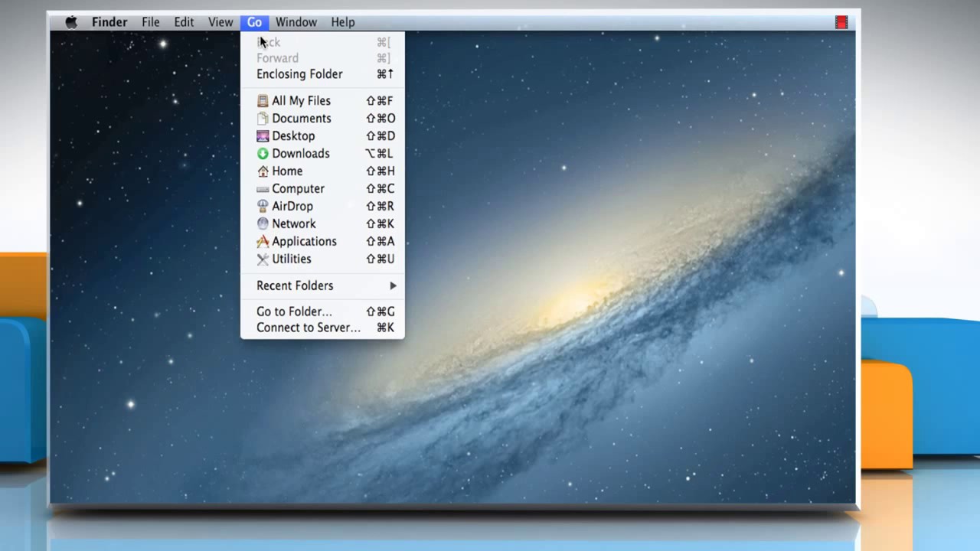Click the red icon in menu bar corner

[841, 22]
